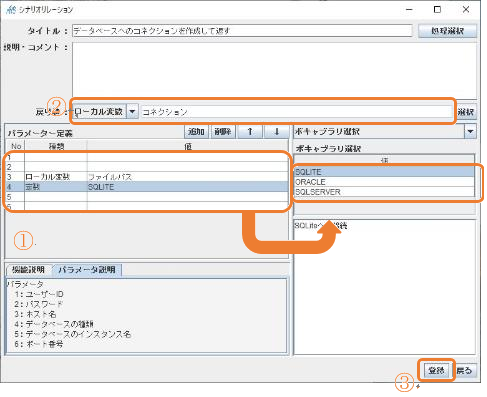
Task: Select parameter row 5
Action: tap(147, 197)
